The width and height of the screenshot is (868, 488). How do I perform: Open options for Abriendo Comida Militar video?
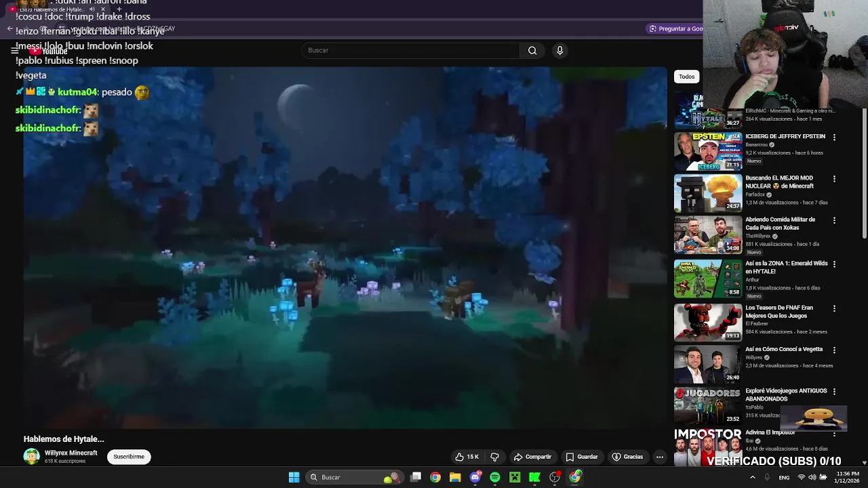[834, 220]
